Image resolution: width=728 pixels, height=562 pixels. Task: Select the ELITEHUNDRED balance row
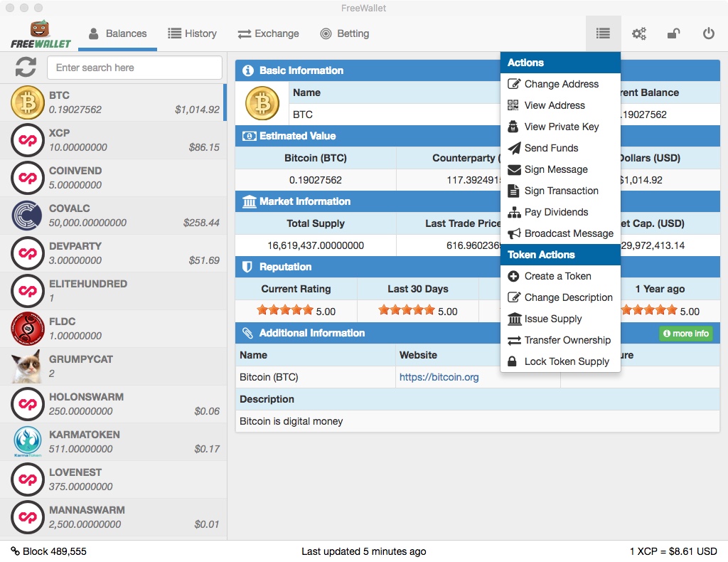(x=114, y=291)
